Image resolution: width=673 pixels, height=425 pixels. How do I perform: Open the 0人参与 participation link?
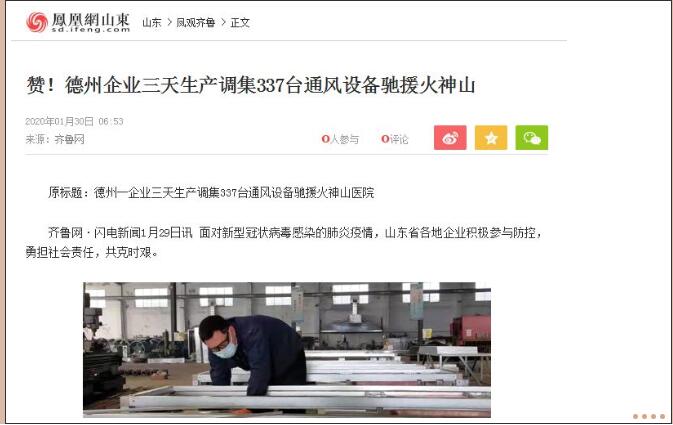click(x=340, y=139)
